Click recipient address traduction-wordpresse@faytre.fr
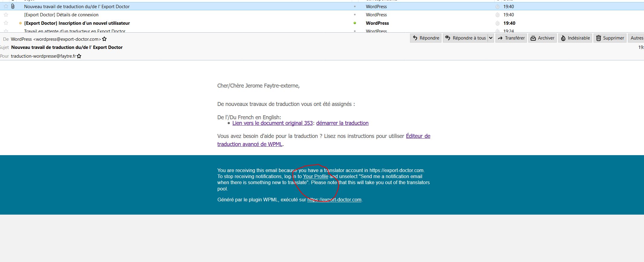The width and height of the screenshot is (644, 262). [43, 56]
